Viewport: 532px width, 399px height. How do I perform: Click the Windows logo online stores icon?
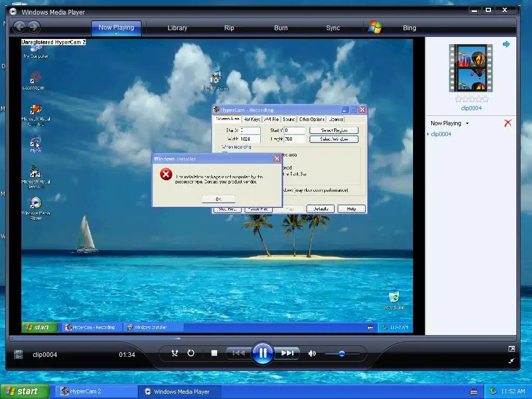point(375,27)
